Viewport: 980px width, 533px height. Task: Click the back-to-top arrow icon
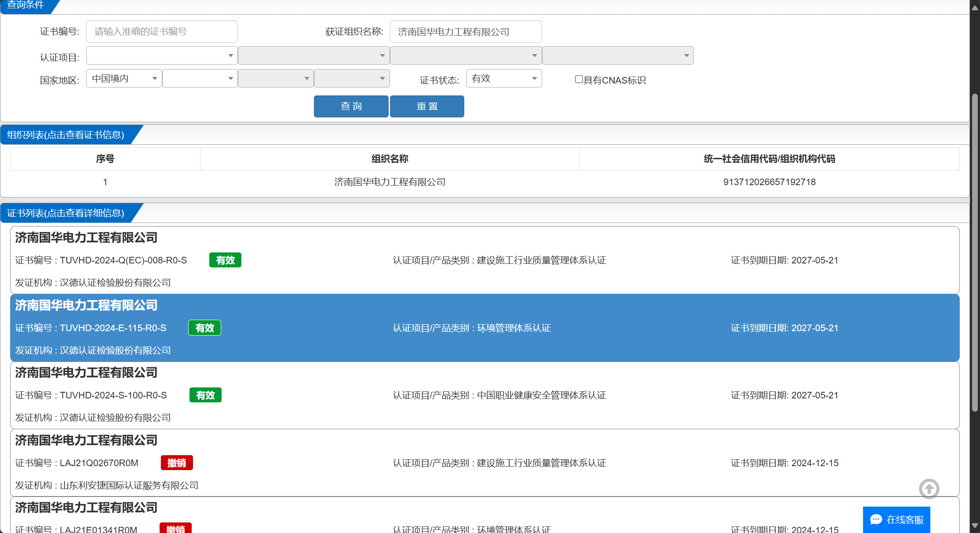[x=929, y=489]
